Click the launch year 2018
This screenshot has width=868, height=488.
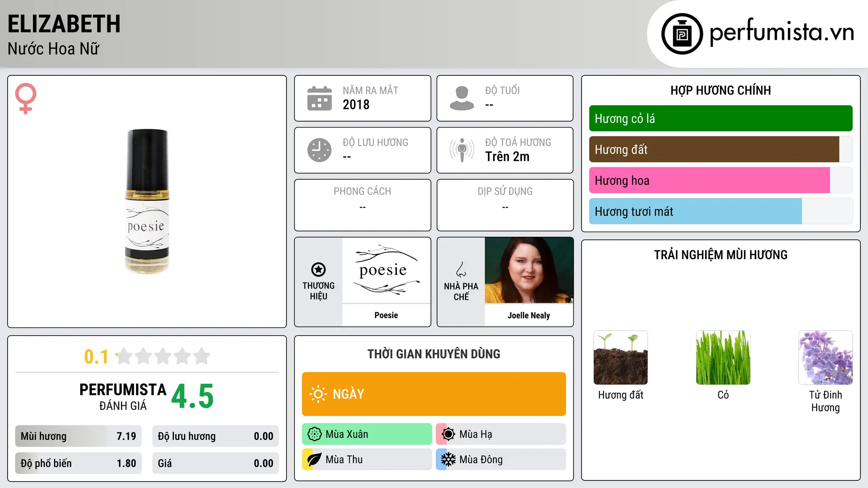pyautogui.click(x=356, y=105)
